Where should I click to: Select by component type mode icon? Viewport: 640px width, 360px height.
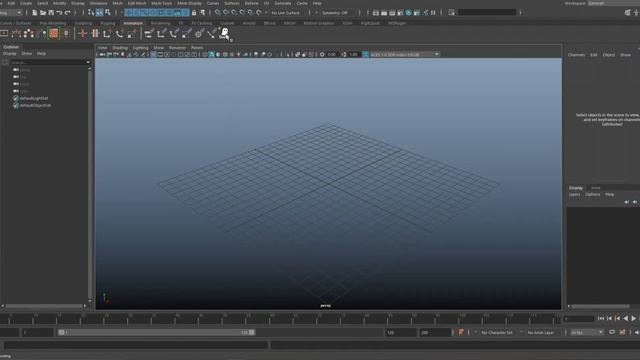pos(108,13)
